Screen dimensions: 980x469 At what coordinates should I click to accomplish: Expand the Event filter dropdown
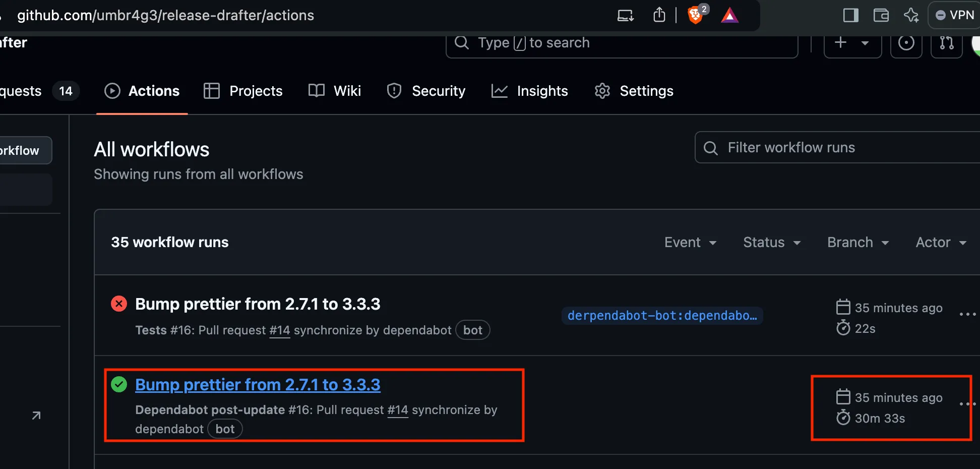coord(690,243)
